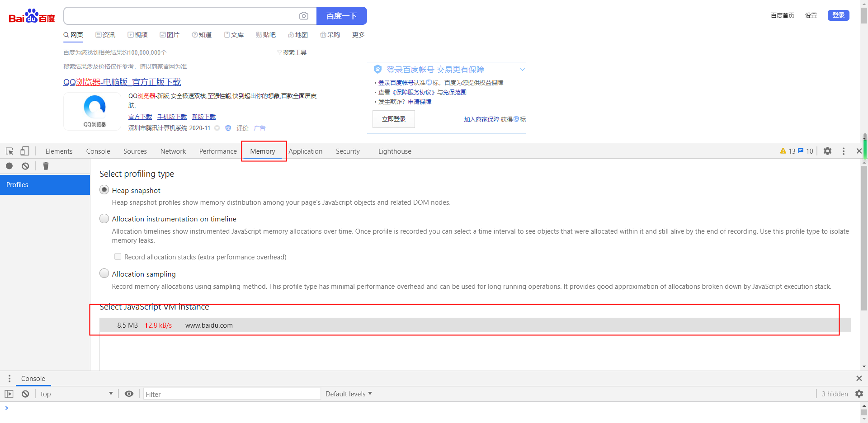The image size is (868, 423).
Task: Open the Default levels dropdown
Action: 349,394
